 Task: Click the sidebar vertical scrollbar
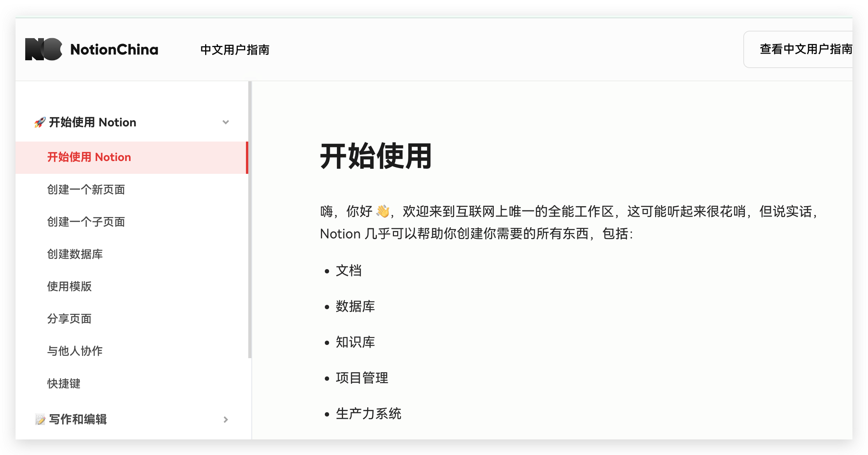(250, 220)
